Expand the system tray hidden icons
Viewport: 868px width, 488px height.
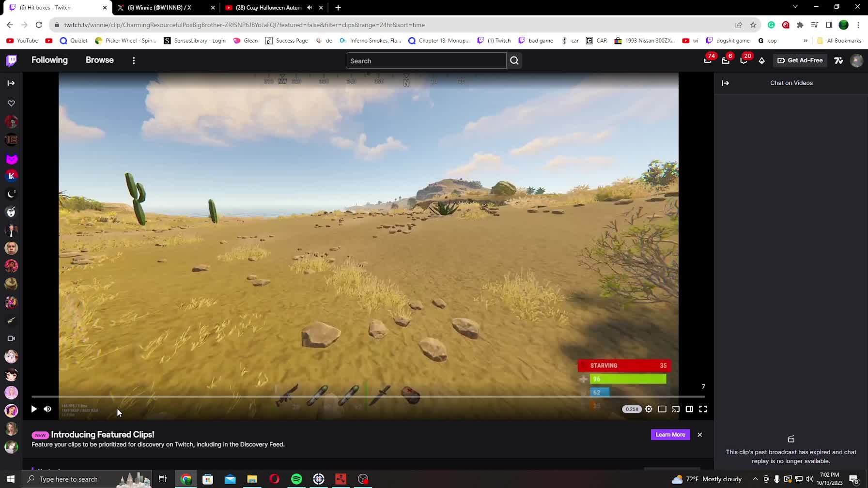coord(755,479)
